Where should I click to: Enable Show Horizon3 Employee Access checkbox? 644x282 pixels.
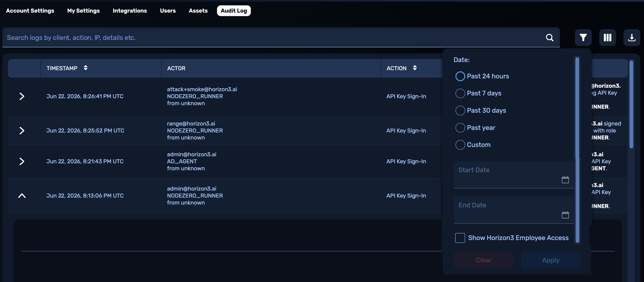click(x=460, y=238)
